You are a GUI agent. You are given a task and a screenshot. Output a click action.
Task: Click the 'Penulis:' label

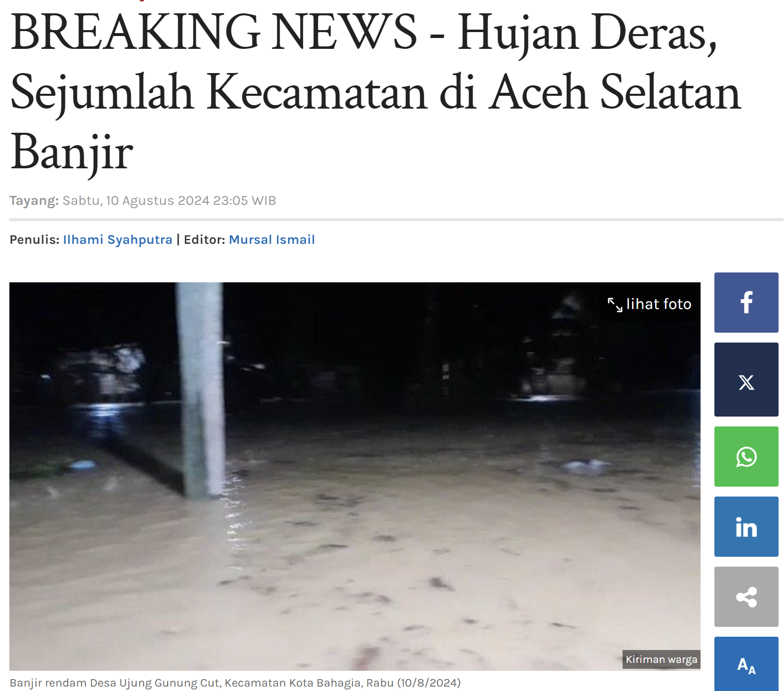pos(35,239)
